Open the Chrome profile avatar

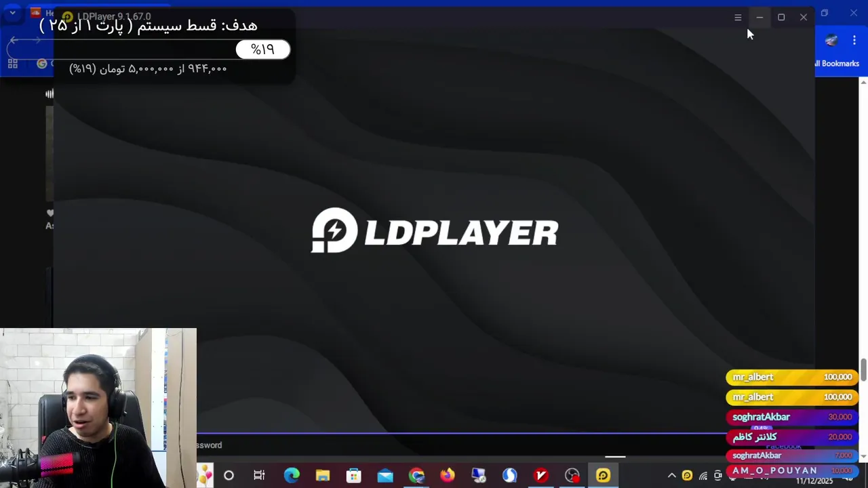[831, 41]
